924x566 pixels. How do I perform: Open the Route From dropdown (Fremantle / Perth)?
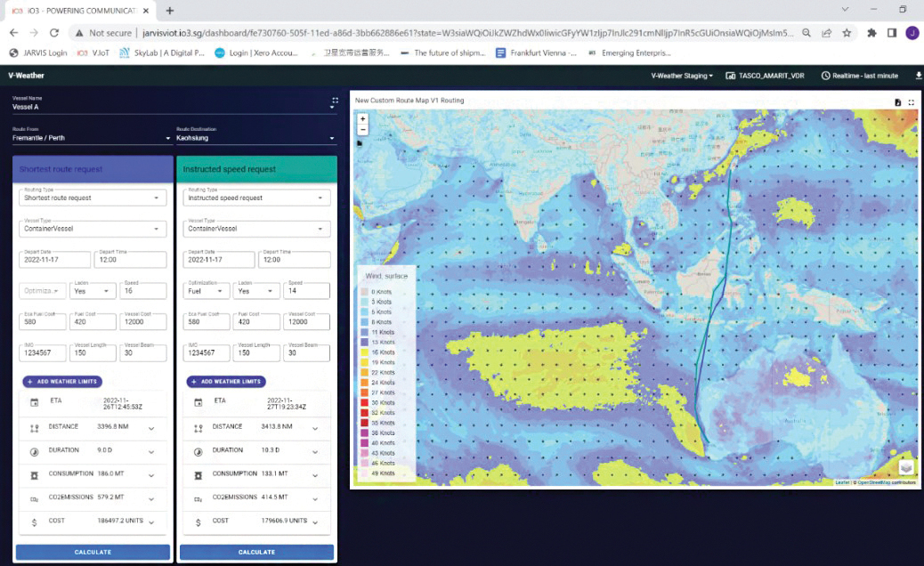pos(91,138)
